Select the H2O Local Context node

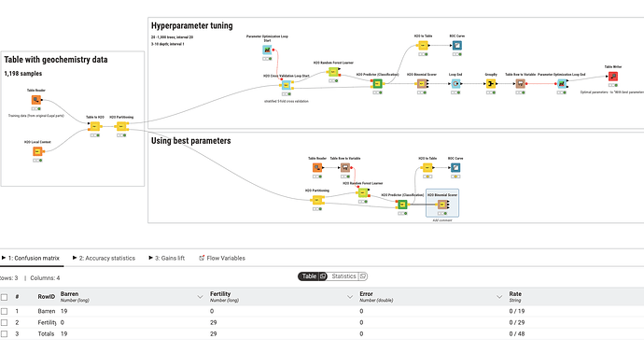point(37,151)
